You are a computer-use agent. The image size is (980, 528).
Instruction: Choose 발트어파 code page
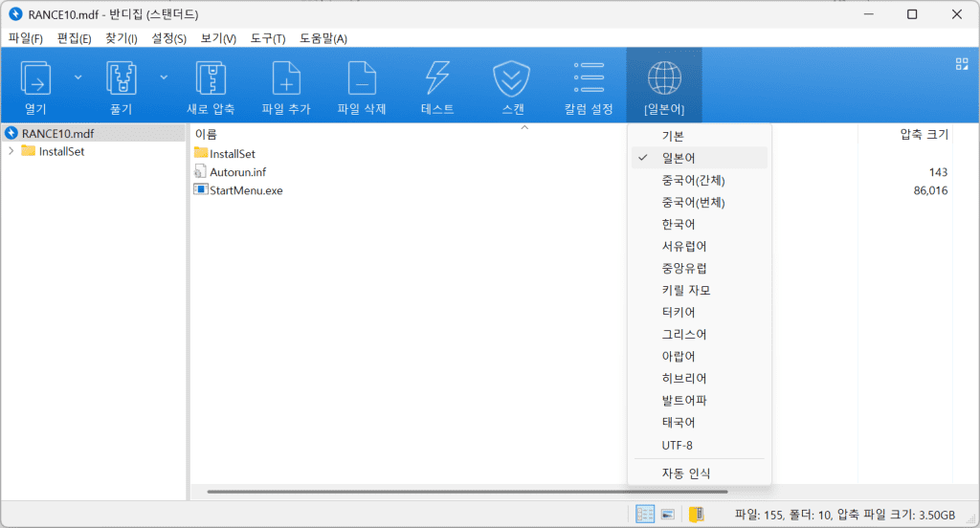[700, 400]
